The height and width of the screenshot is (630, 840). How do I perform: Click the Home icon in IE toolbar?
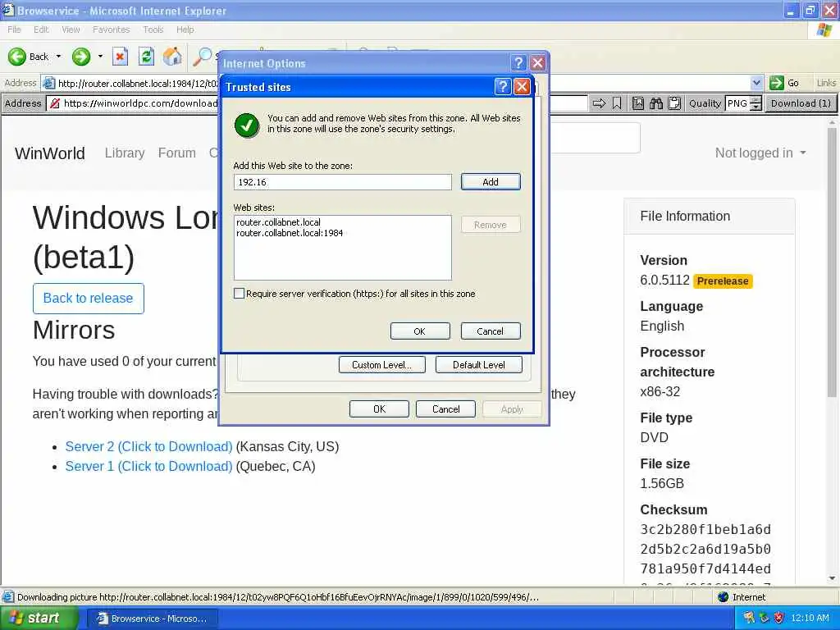(172, 57)
